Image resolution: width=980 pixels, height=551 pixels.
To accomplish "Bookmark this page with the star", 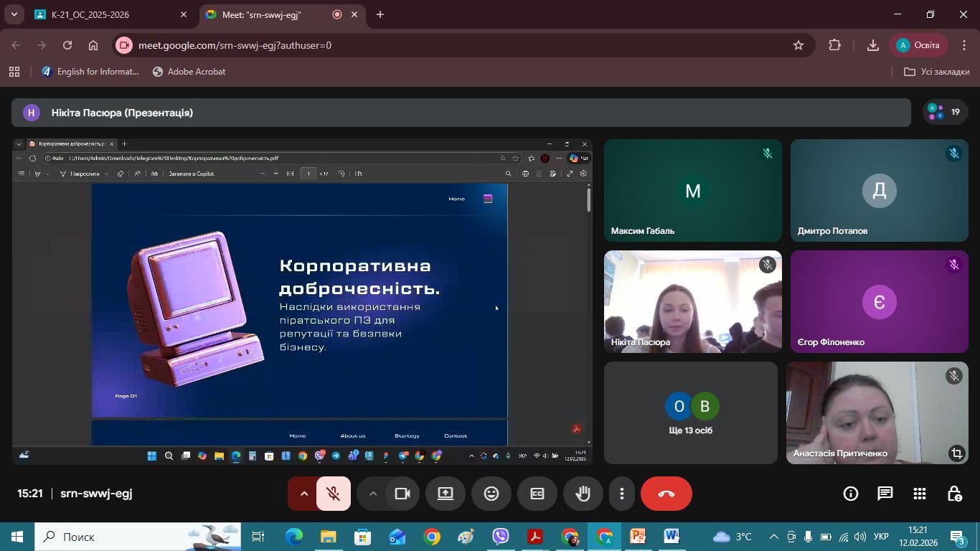I will [x=798, y=45].
